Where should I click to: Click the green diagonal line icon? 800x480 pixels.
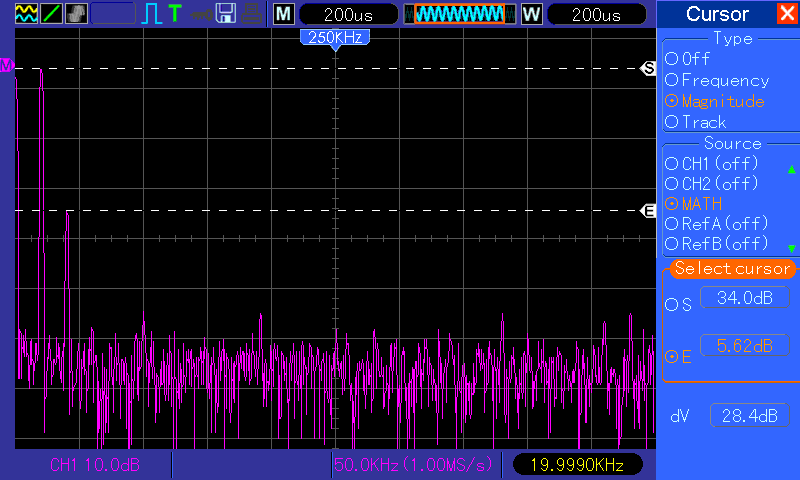(51, 14)
